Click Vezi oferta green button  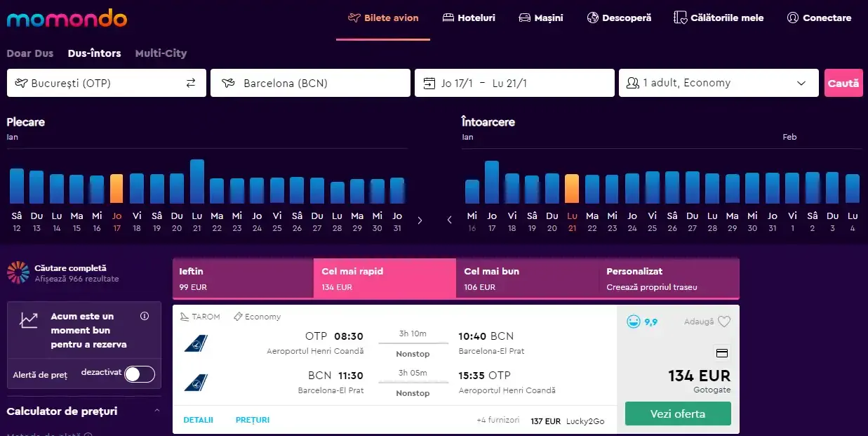pyautogui.click(x=678, y=414)
